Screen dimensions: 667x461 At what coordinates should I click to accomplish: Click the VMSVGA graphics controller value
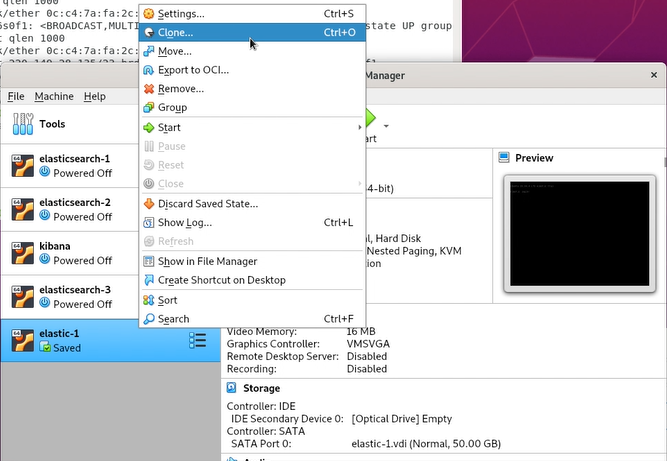[368, 344]
